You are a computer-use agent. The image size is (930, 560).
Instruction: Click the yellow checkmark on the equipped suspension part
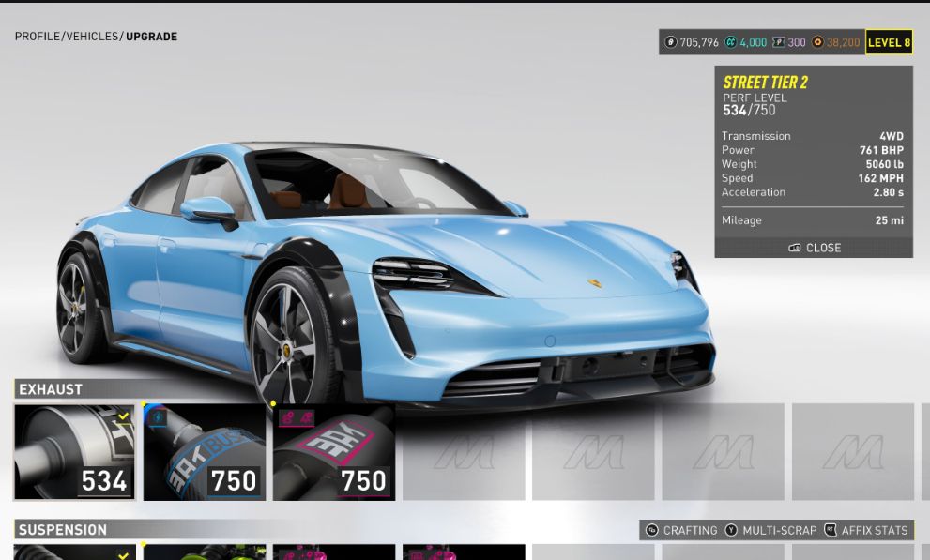tap(123, 556)
